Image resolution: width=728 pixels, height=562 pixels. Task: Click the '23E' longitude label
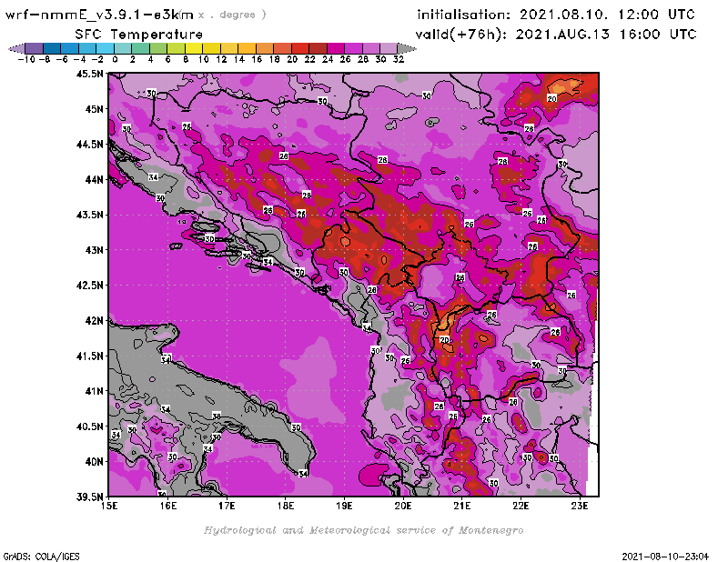click(580, 506)
